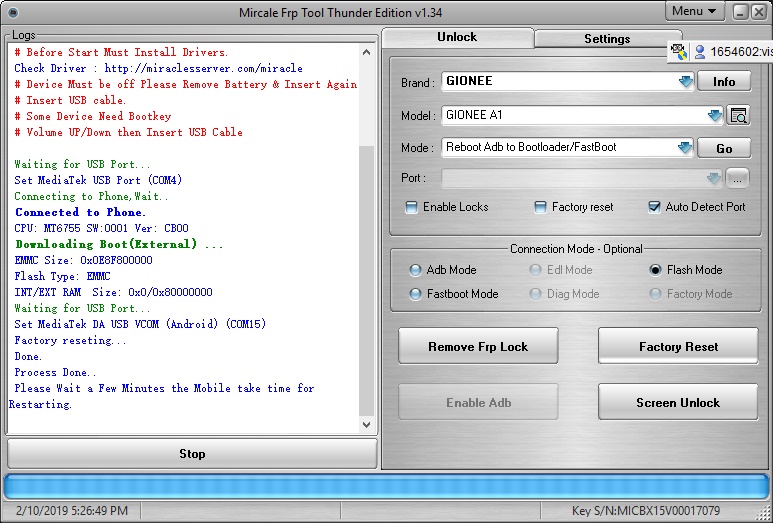
Task: Click the 'Connected to Phone.' log line
Action: (x=80, y=212)
